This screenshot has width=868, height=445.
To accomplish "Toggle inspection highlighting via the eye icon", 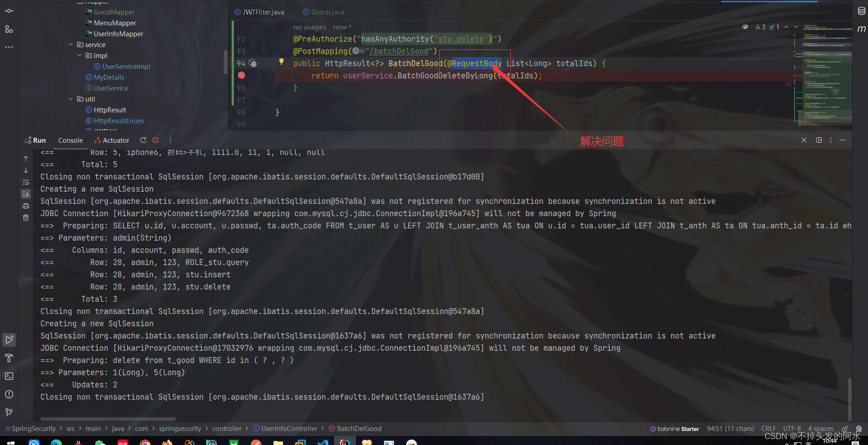I will tap(745, 27).
